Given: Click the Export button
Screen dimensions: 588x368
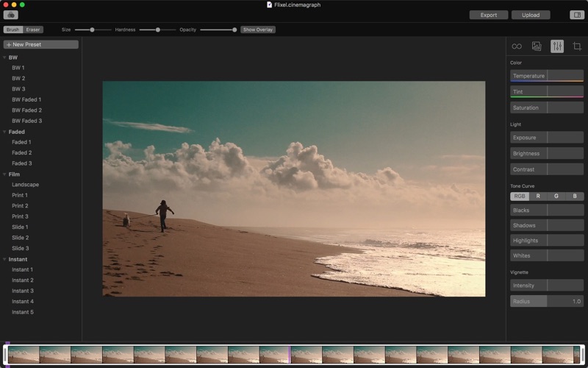Looking at the screenshot, I should (x=488, y=15).
